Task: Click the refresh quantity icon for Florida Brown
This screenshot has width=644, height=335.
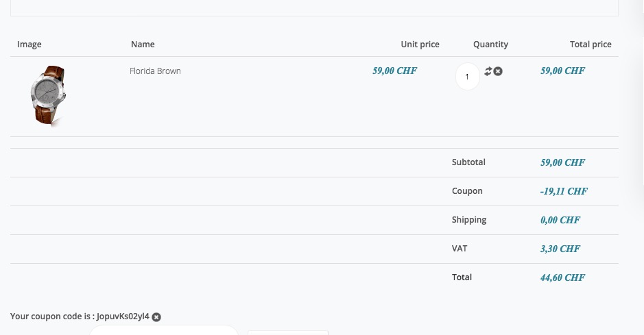Action: pos(488,71)
